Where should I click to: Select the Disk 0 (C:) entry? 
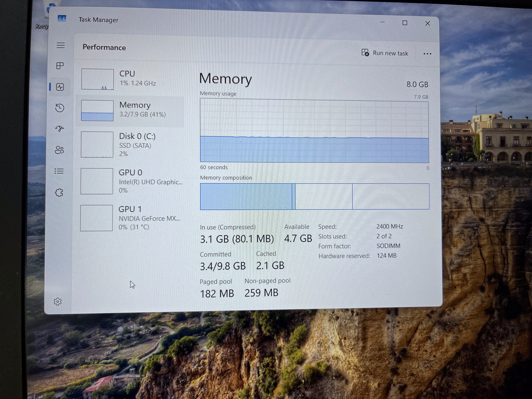[130, 144]
